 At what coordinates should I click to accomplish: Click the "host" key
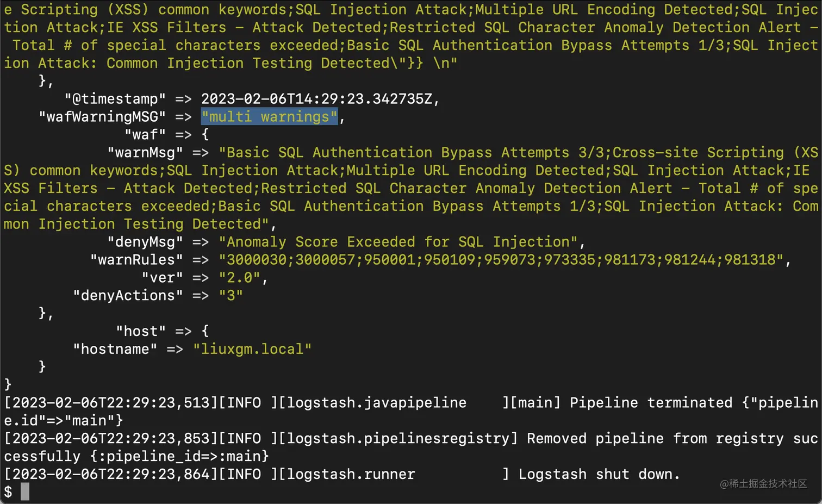141,332
